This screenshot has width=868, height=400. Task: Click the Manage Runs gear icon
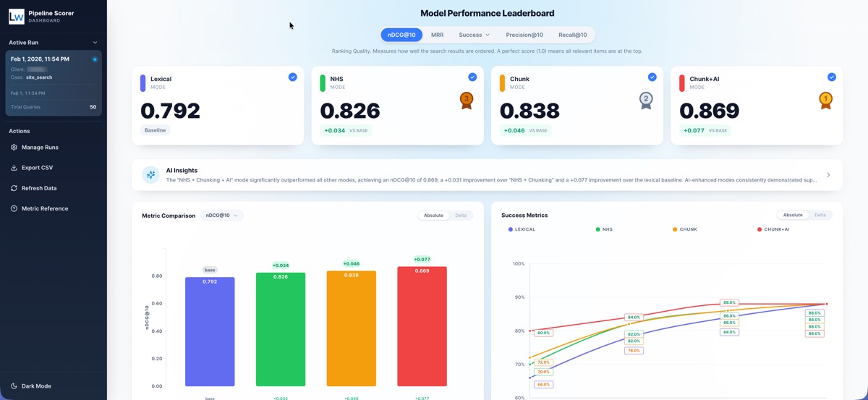tap(14, 148)
